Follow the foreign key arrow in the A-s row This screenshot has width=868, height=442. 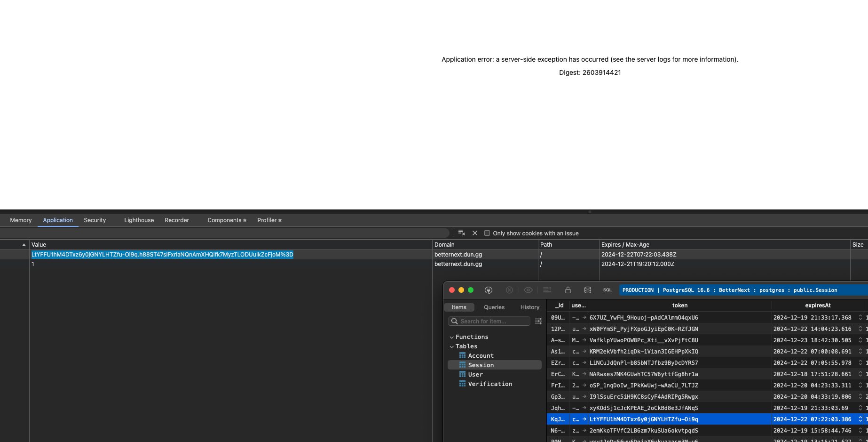584,340
